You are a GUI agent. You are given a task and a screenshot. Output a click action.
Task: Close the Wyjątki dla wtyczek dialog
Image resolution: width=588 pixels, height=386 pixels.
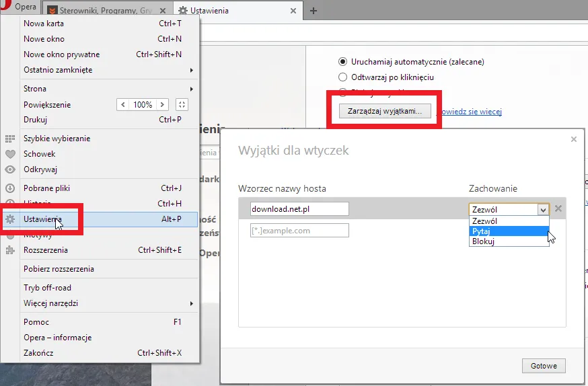573,139
